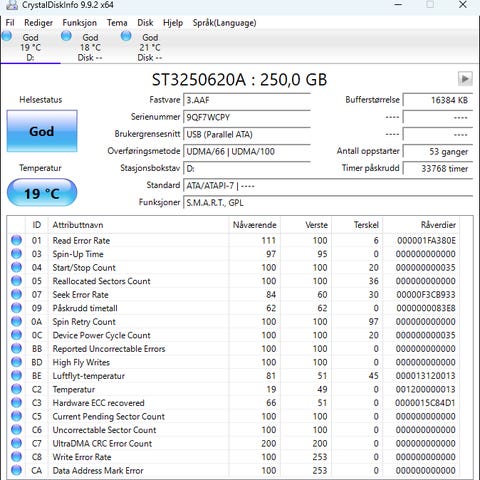480x480 pixels.
Task: Open the Språk(Language) menu
Action: pyautogui.click(x=224, y=23)
